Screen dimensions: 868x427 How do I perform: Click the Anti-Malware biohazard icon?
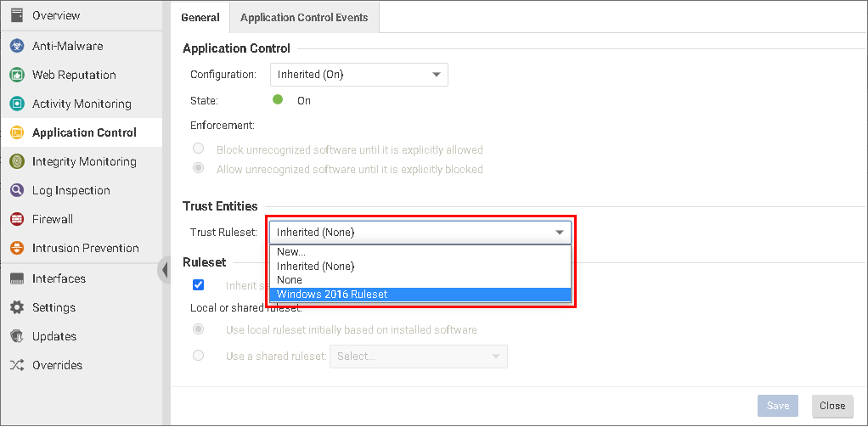[16, 46]
